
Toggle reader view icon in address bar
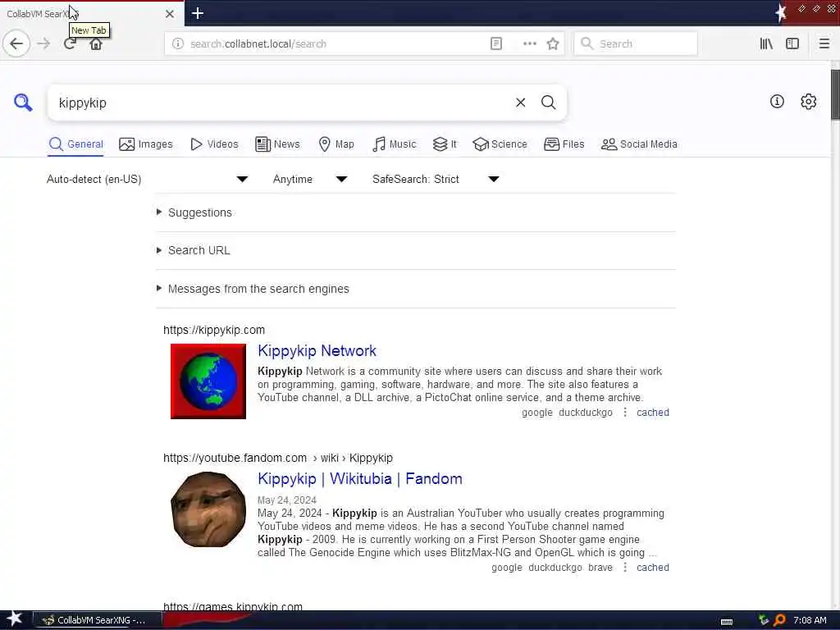(x=496, y=43)
